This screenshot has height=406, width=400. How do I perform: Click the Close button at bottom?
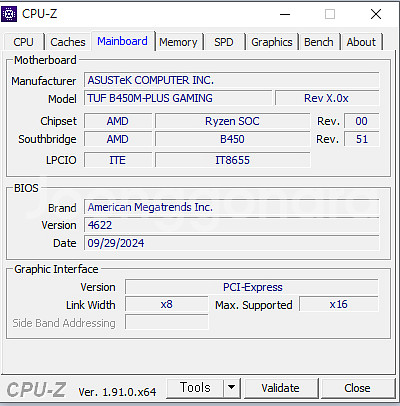pos(357,388)
